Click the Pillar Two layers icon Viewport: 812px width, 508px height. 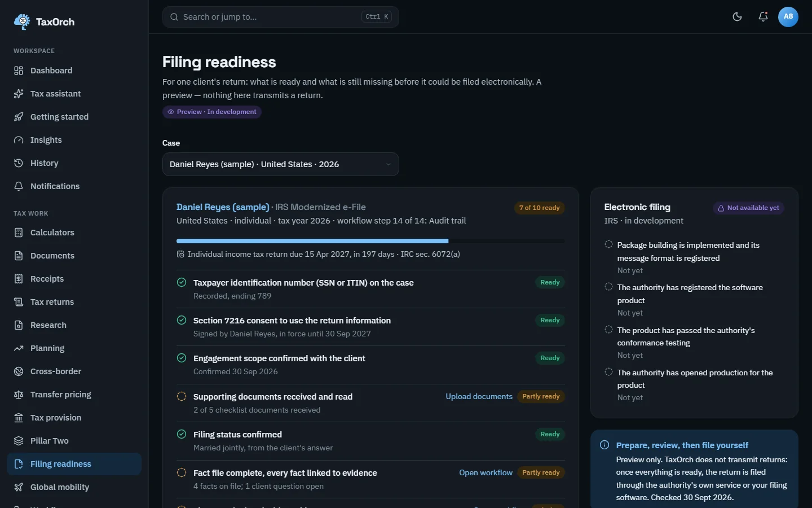tap(19, 441)
